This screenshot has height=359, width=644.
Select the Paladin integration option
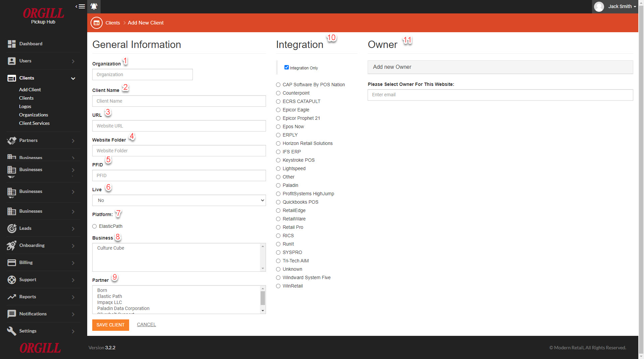pyautogui.click(x=278, y=186)
